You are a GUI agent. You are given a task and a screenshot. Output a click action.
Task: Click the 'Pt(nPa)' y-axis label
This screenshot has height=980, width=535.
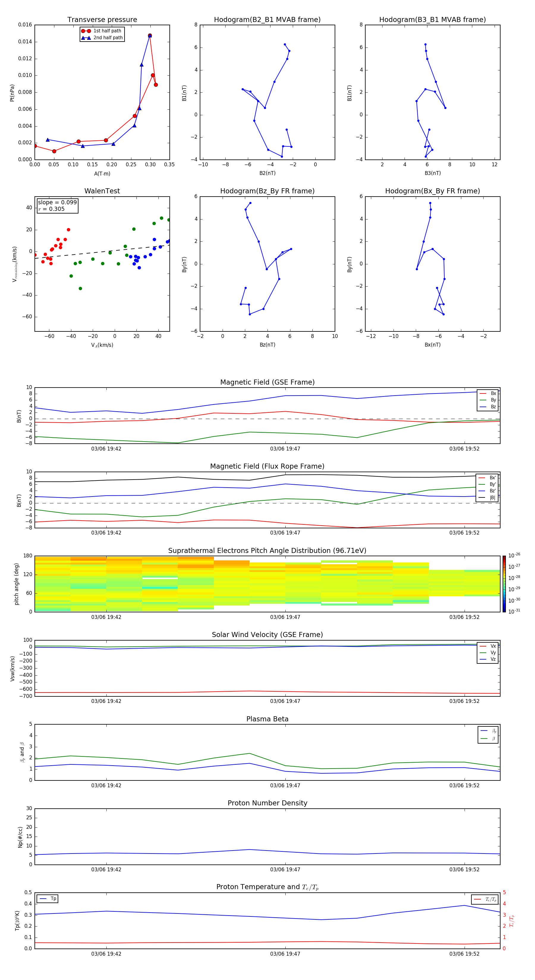[x=12, y=92]
